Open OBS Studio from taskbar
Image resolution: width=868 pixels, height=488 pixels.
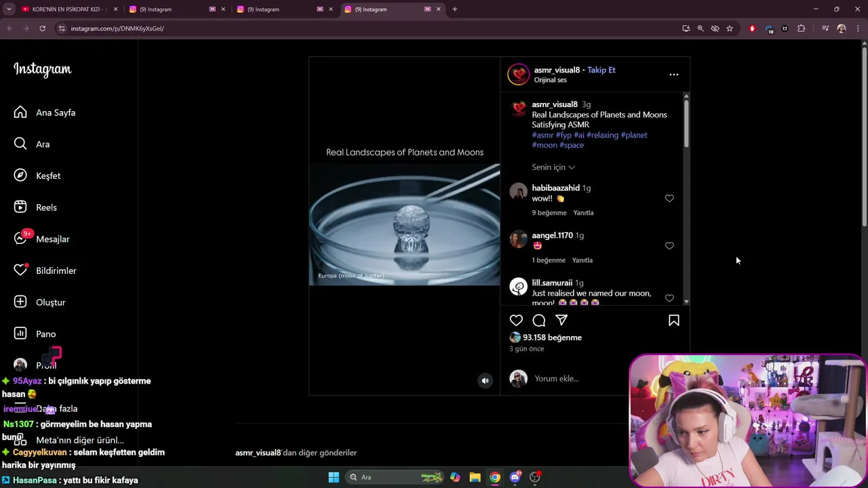(x=535, y=477)
